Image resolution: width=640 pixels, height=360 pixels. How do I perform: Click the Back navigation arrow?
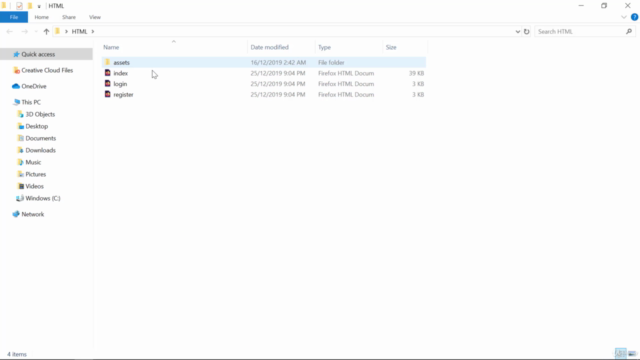point(9,31)
